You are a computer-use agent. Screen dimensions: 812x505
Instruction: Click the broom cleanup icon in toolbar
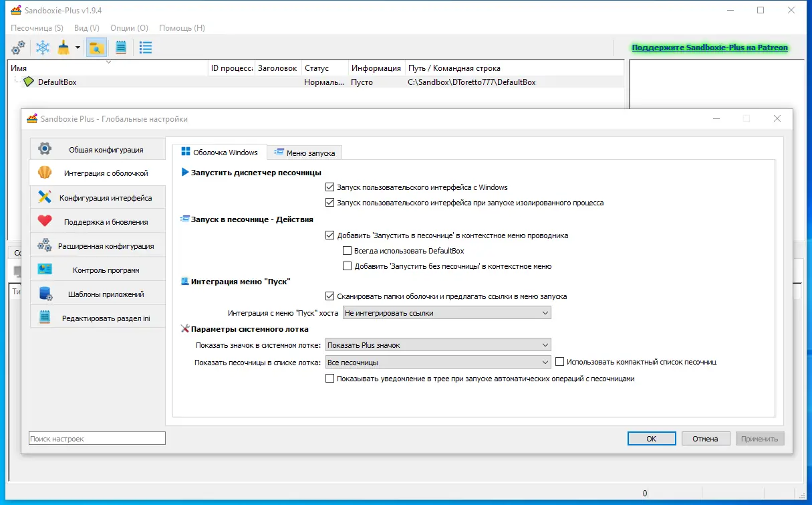coord(63,47)
